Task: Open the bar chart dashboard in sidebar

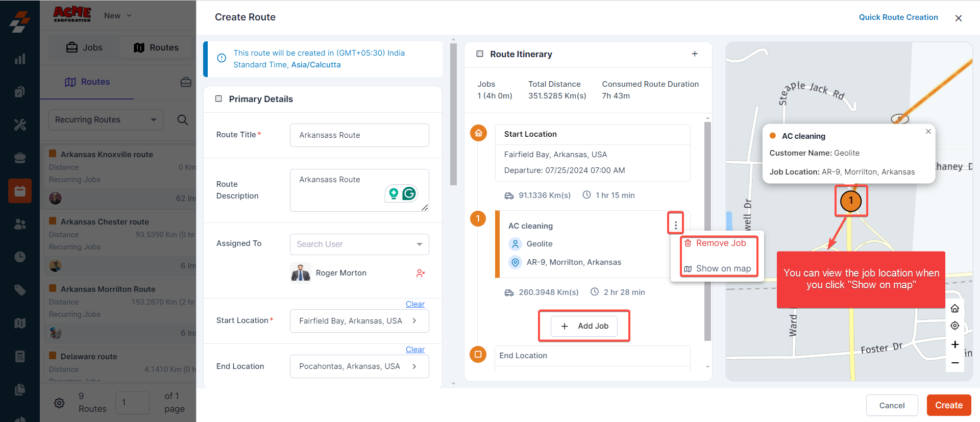Action: 20,59
